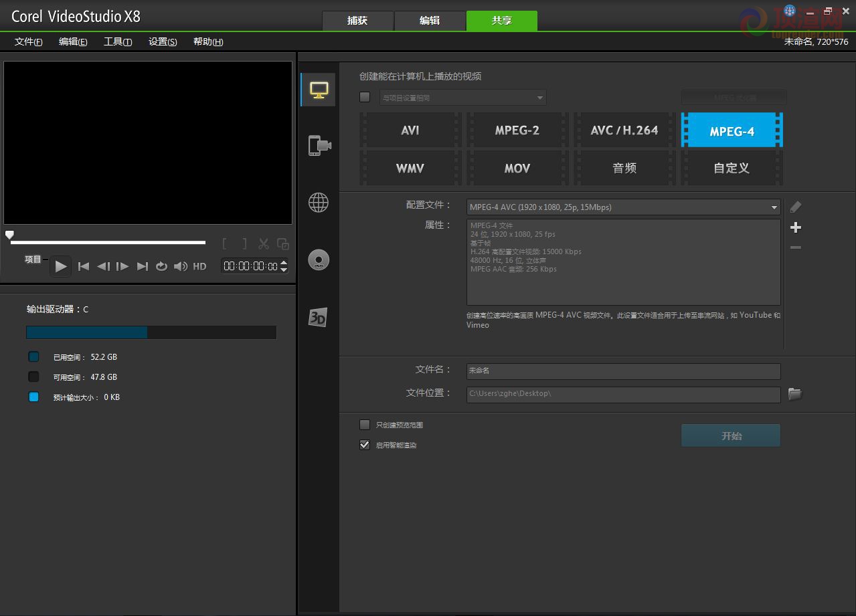Choose the AVI format button
856x616 pixels.
pyautogui.click(x=410, y=130)
